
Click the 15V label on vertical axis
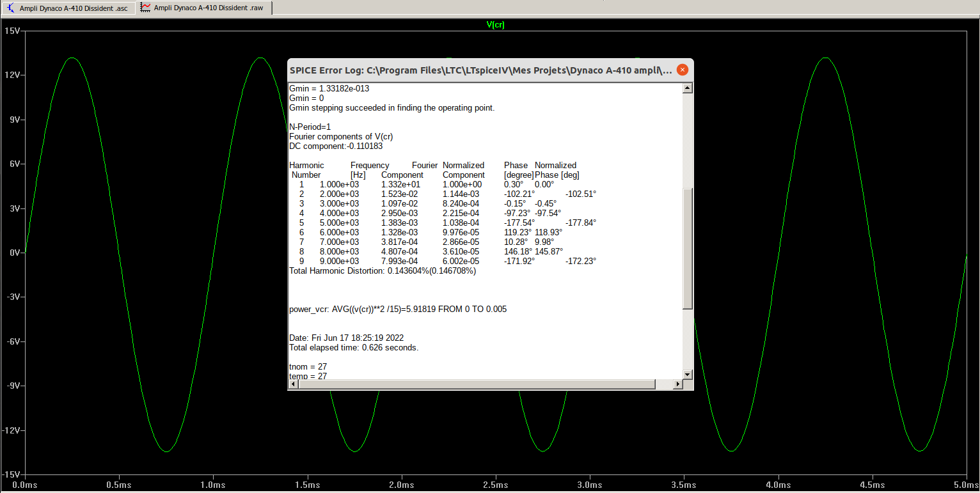[12, 31]
